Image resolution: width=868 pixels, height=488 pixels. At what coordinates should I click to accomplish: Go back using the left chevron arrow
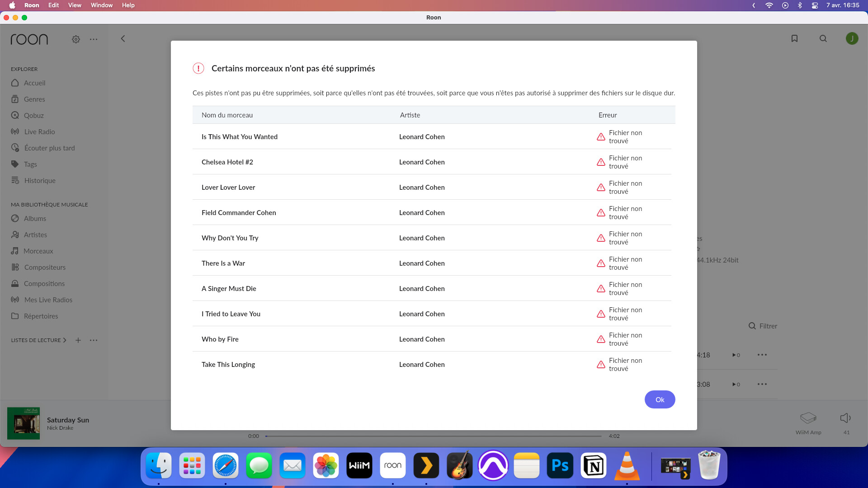point(123,39)
